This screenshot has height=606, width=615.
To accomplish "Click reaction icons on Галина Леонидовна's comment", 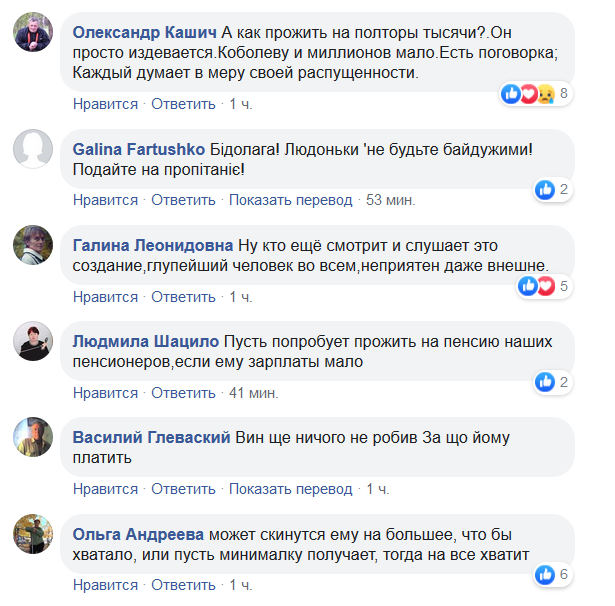I will tap(536, 287).
